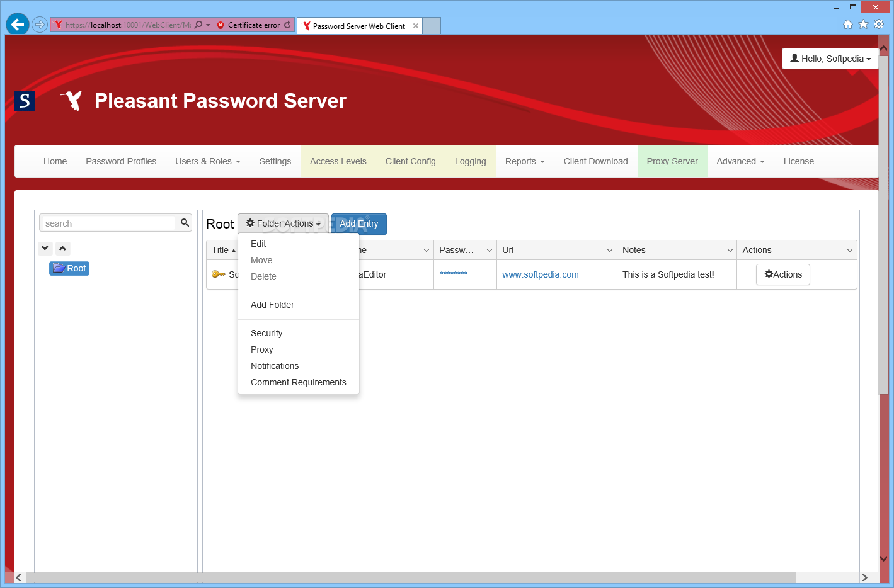Open the Actions column options chevron
Viewport: 894px width, 588px height.
click(x=850, y=251)
